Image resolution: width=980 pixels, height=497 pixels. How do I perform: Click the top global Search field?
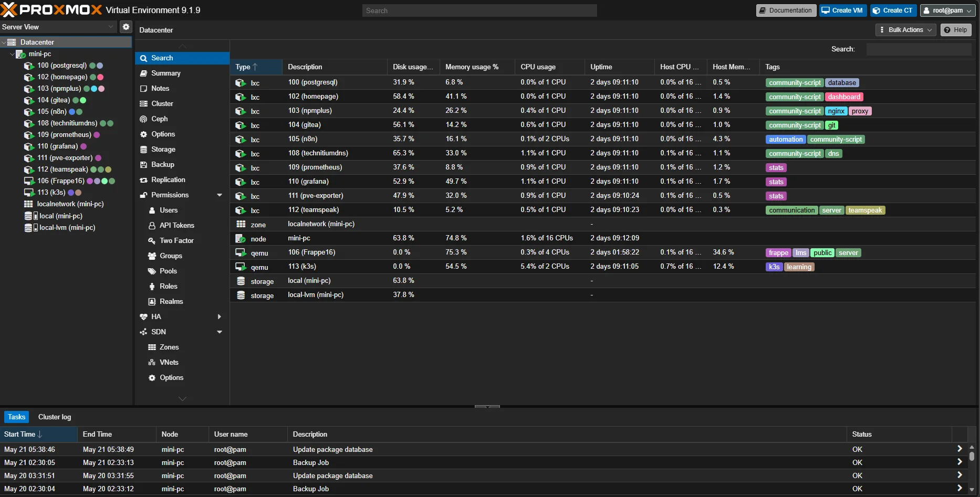pyautogui.click(x=479, y=10)
